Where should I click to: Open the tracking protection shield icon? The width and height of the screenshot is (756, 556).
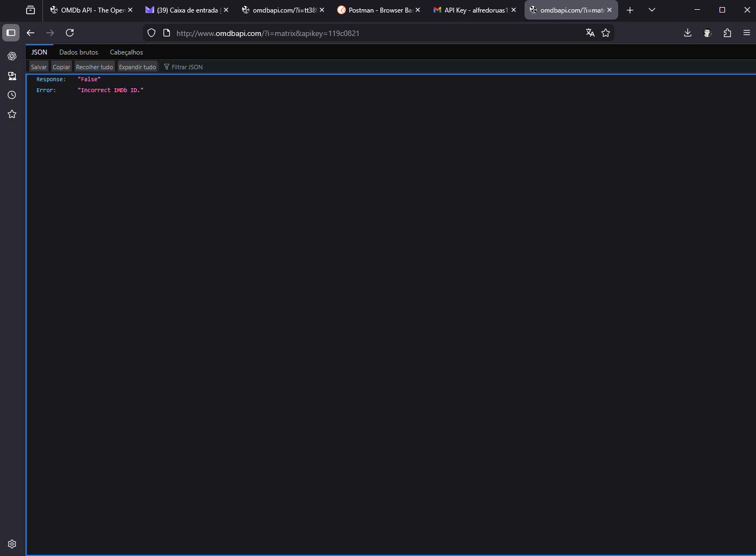click(x=151, y=33)
